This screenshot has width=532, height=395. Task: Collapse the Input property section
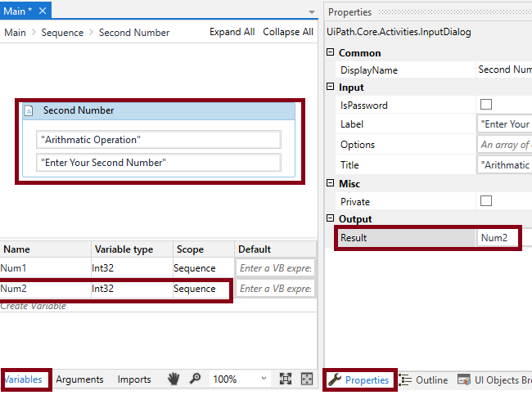(330, 87)
